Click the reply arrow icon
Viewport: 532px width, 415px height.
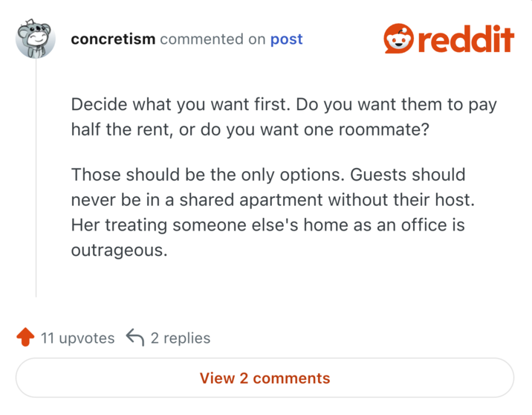pos(134,338)
